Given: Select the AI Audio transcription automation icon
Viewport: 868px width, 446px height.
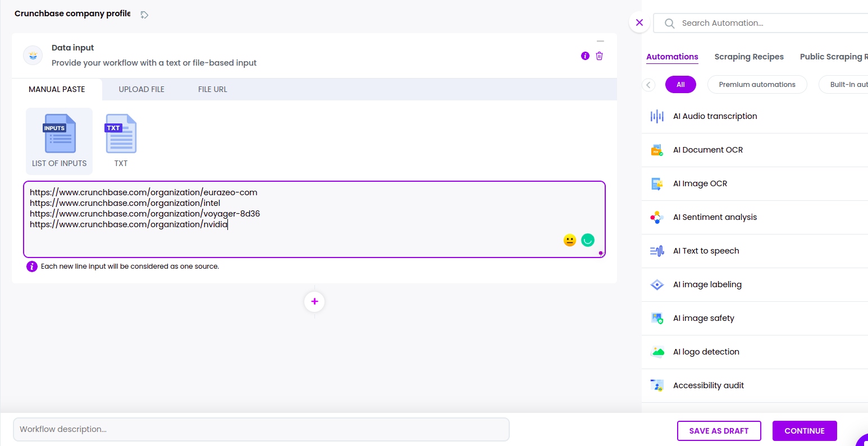Looking at the screenshot, I should click(x=657, y=116).
